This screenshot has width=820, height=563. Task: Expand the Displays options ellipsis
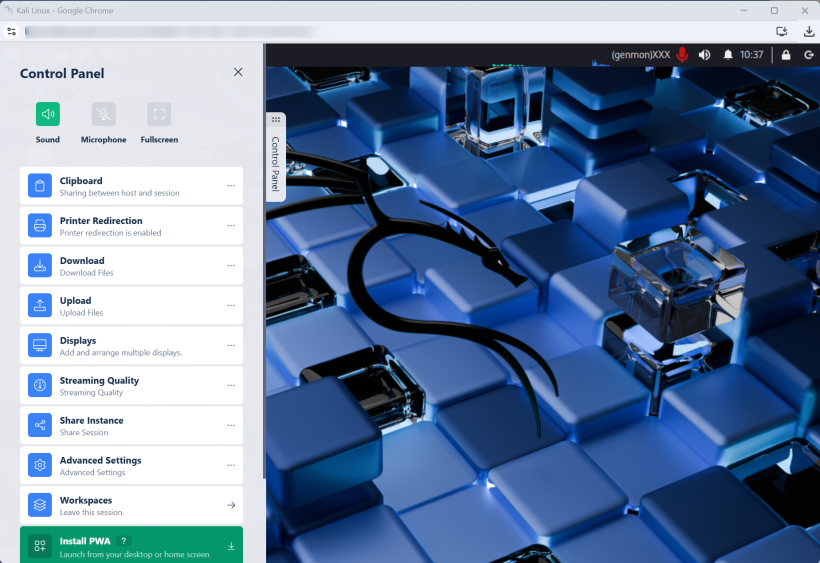pyautogui.click(x=231, y=346)
